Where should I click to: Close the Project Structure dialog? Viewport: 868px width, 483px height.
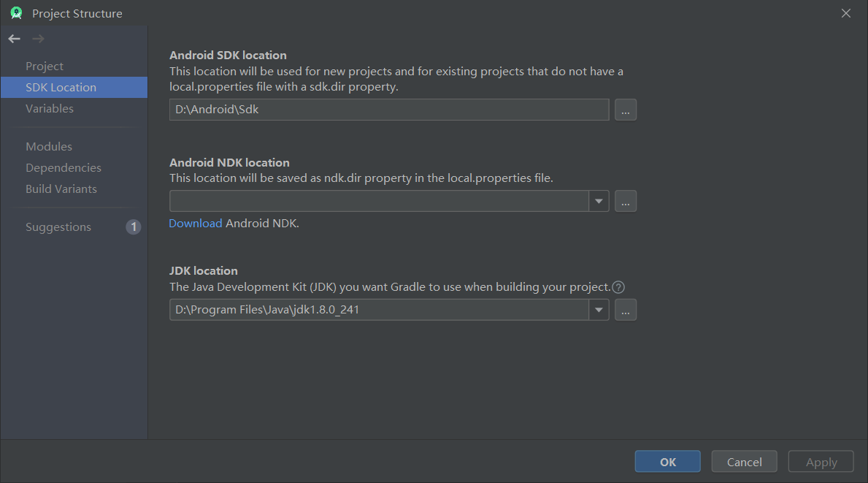846,13
